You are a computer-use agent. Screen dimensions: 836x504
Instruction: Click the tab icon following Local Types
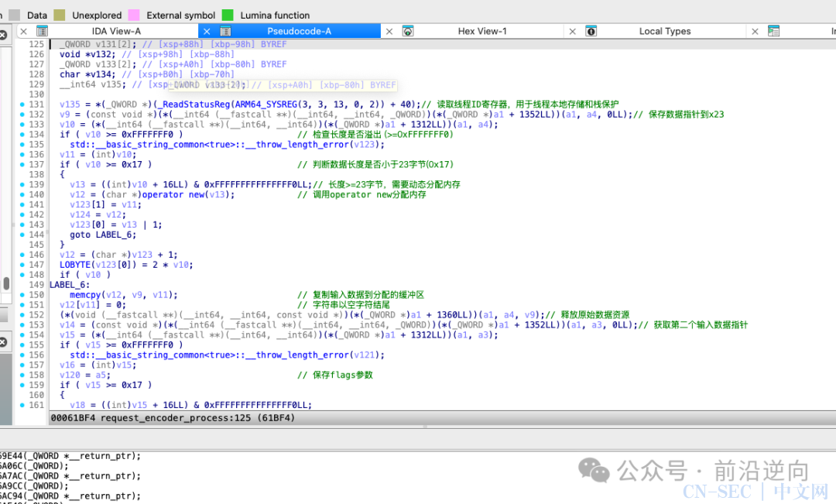[x=773, y=31]
